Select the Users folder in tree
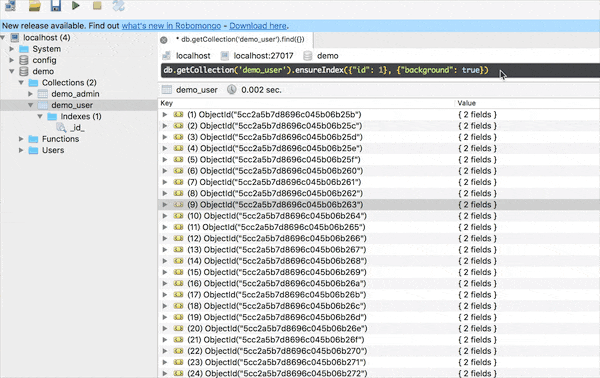 53,150
